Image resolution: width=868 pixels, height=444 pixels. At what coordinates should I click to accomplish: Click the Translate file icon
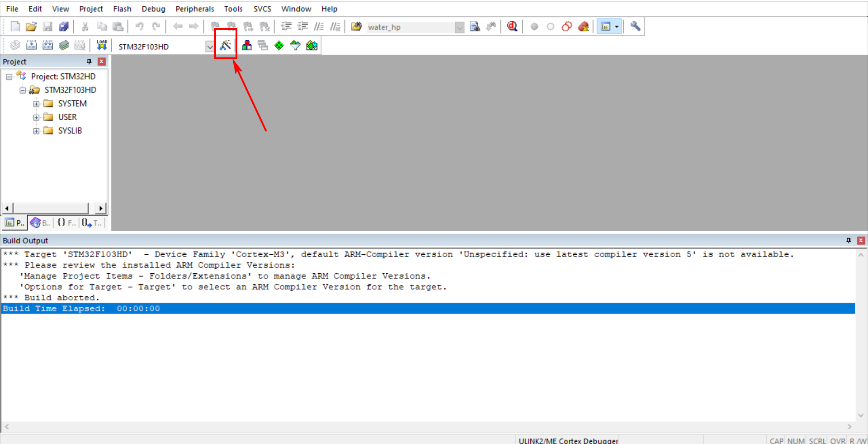(x=15, y=45)
